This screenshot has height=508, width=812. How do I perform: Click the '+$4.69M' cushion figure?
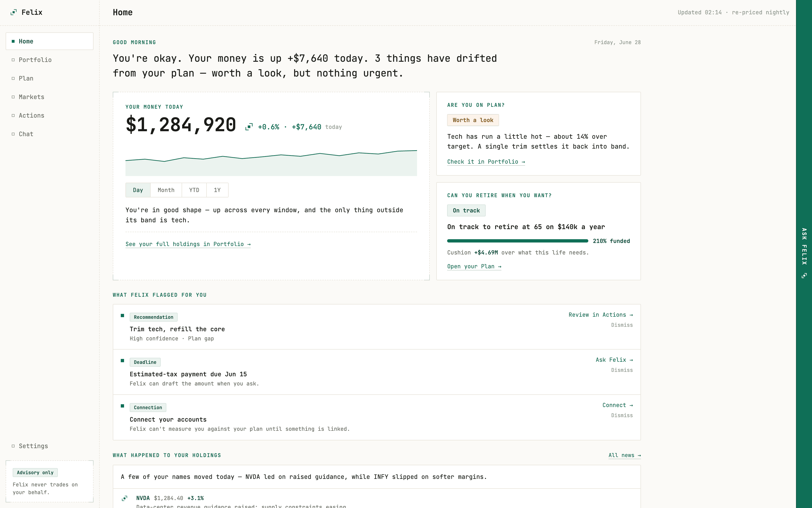coord(486,253)
